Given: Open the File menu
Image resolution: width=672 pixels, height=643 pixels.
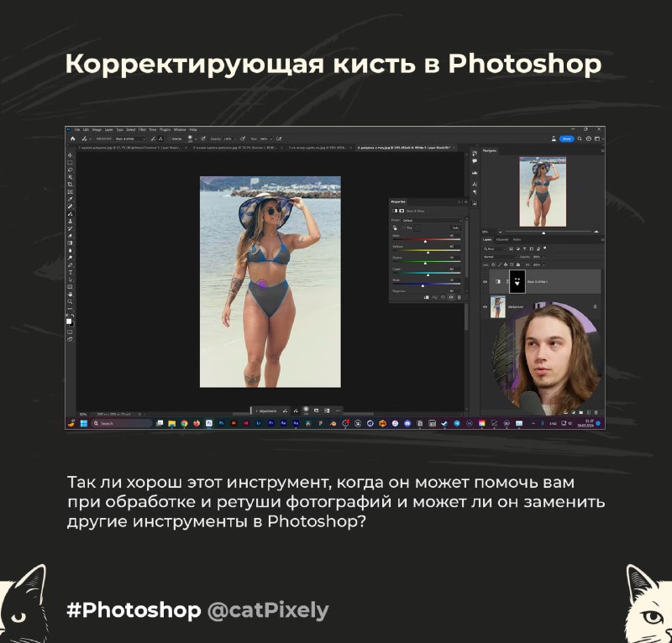Looking at the screenshot, I should coord(77,129).
